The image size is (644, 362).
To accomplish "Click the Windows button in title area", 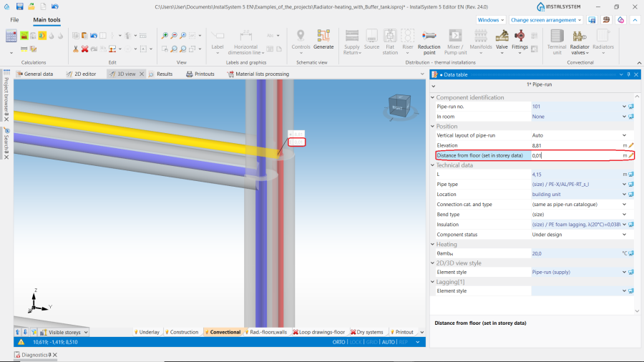I will click(x=491, y=20).
